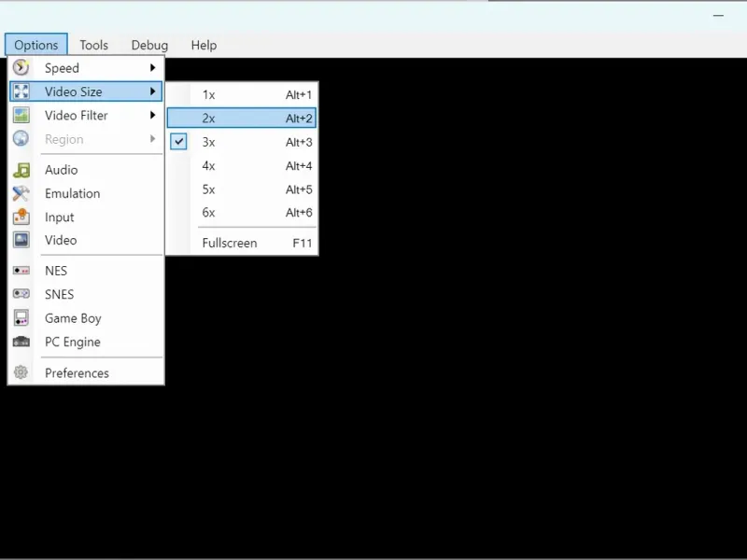Open SNES configuration
This screenshot has height=560, width=747.
[x=86, y=294]
